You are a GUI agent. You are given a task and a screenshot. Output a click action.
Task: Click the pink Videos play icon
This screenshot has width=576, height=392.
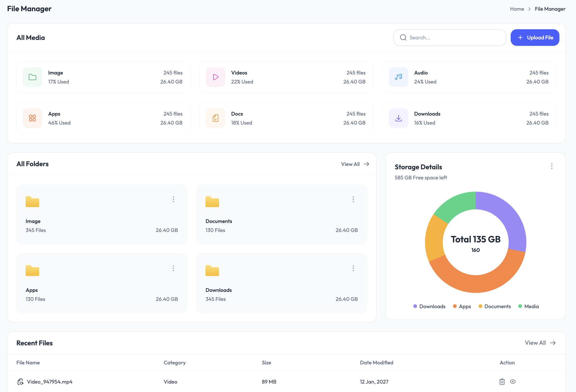215,77
